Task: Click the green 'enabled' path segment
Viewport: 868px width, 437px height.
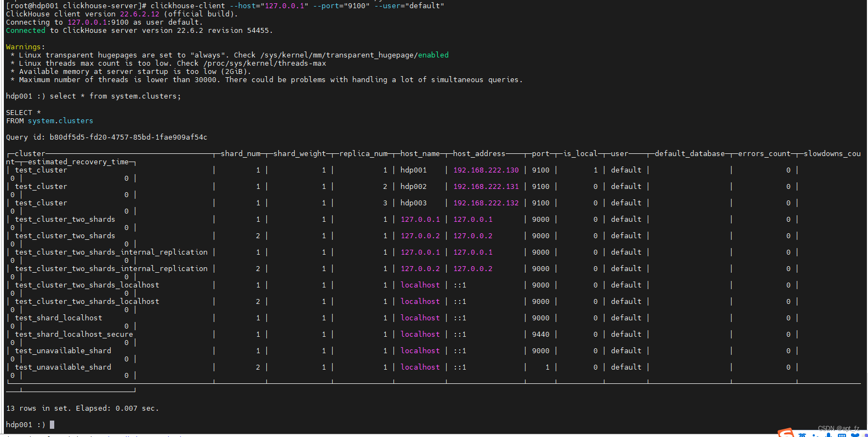Action: point(433,55)
